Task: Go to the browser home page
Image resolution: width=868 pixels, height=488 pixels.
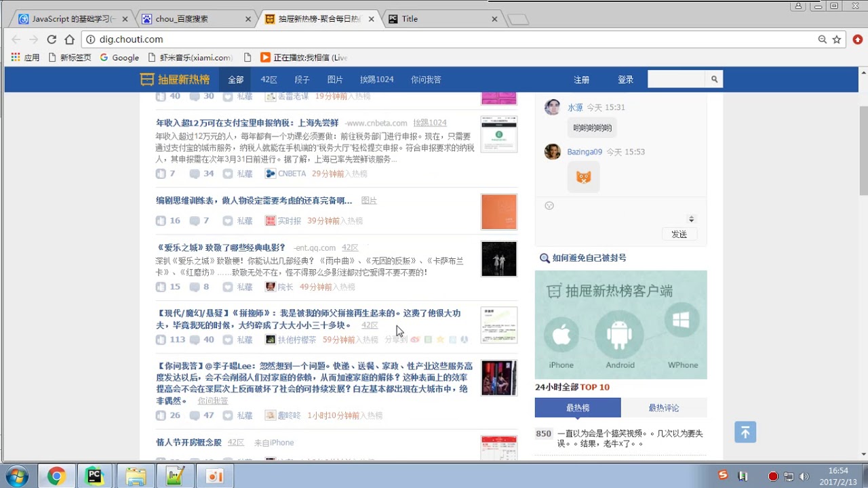Action: coord(70,39)
